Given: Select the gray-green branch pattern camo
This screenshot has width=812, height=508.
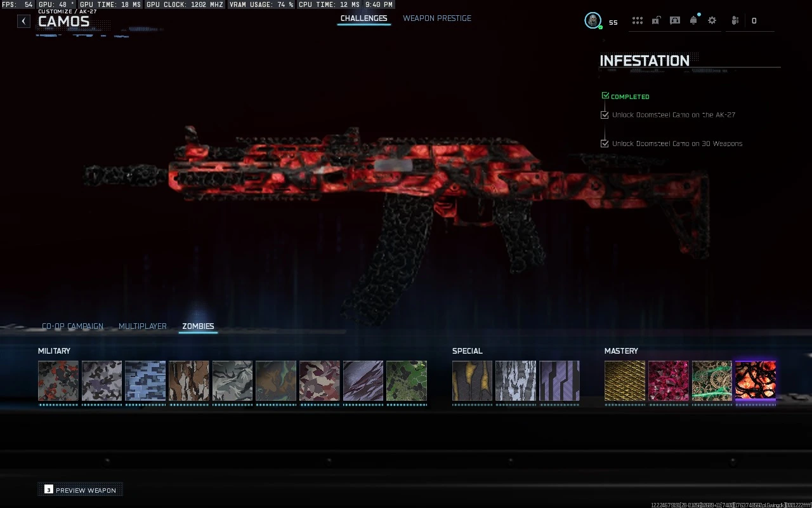Looking at the screenshot, I should (232, 381).
